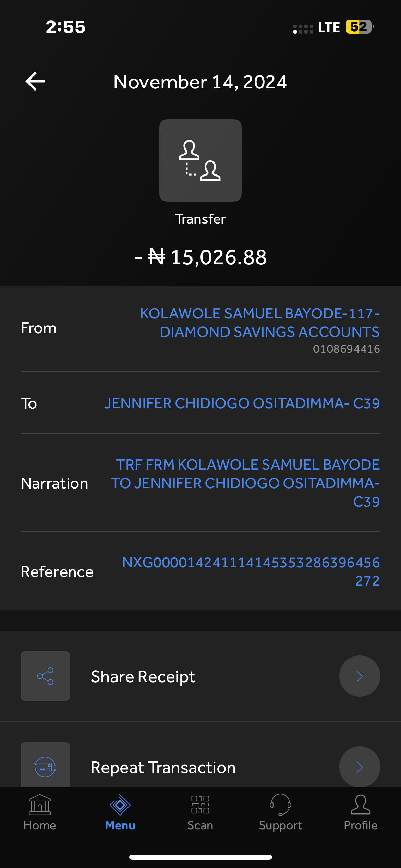
Task: Open the Scan QR tab
Action: (x=200, y=812)
